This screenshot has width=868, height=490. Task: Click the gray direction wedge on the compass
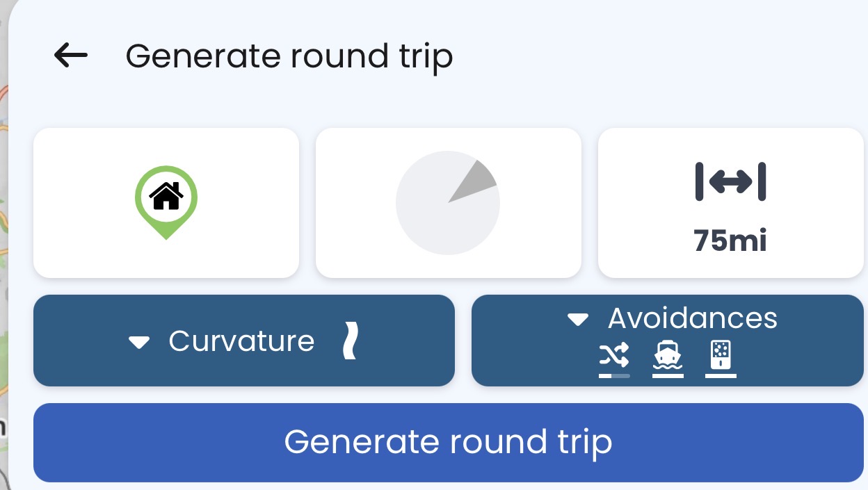tap(476, 181)
